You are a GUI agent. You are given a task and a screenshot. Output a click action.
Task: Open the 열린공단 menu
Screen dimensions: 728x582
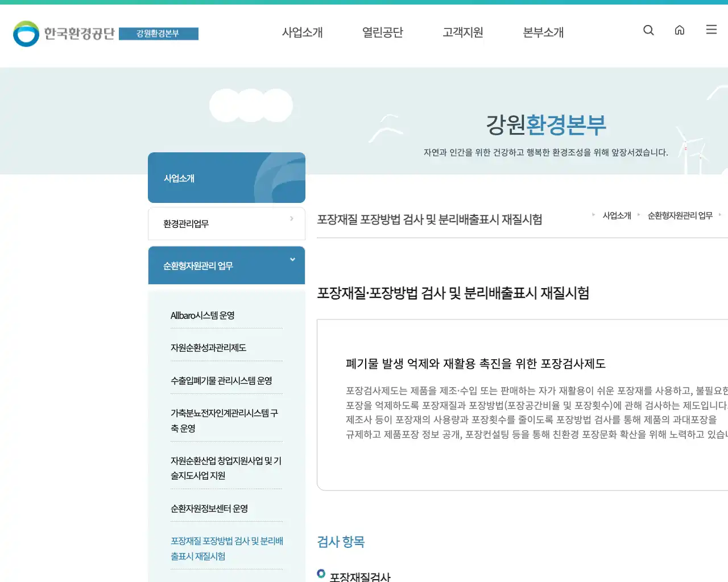(383, 33)
